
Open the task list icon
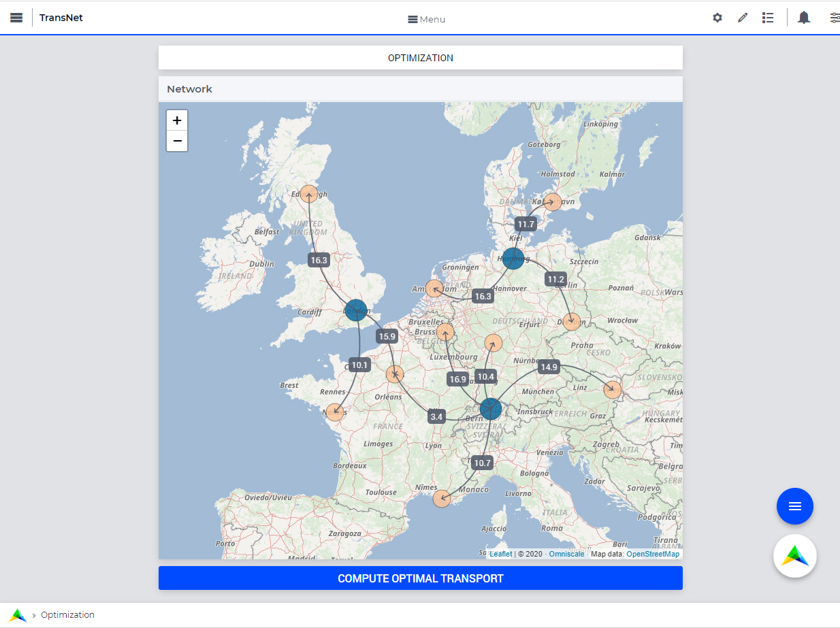pos(768,18)
